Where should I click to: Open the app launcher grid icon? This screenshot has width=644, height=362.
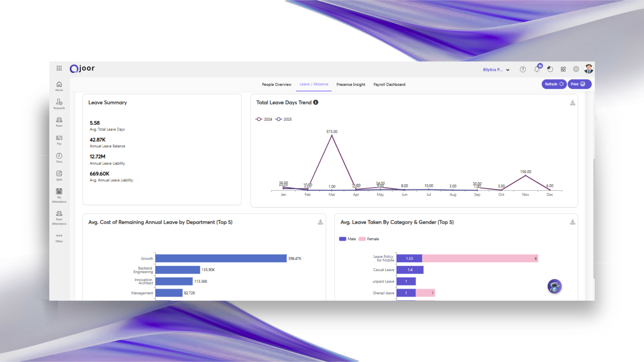coord(59,68)
